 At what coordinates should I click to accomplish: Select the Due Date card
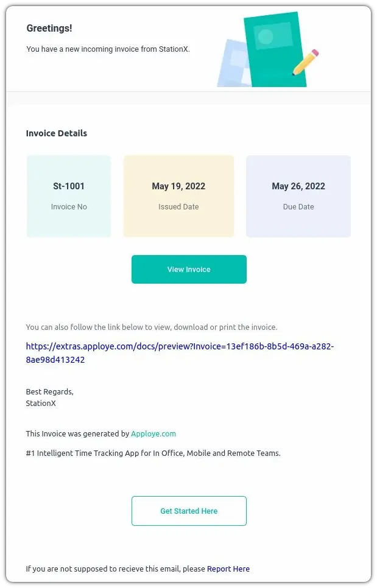[x=298, y=196]
